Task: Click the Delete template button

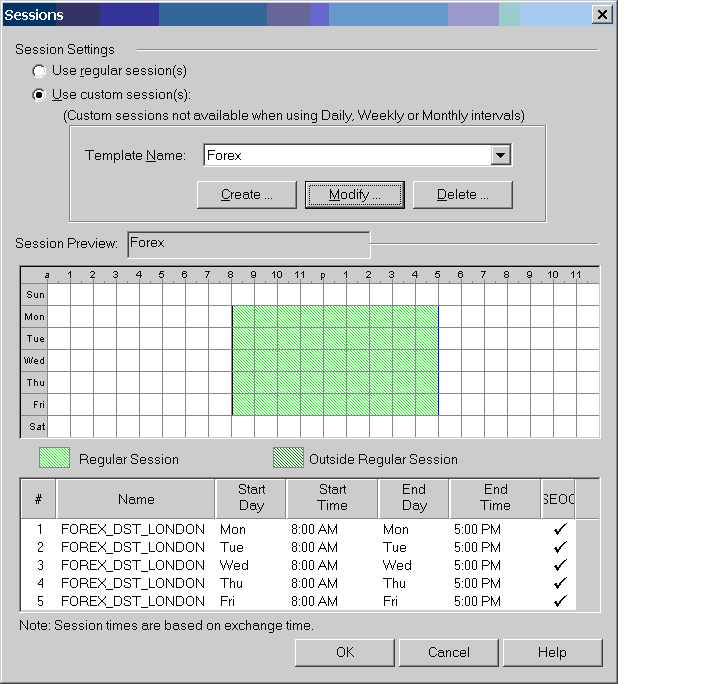Action: (x=462, y=194)
